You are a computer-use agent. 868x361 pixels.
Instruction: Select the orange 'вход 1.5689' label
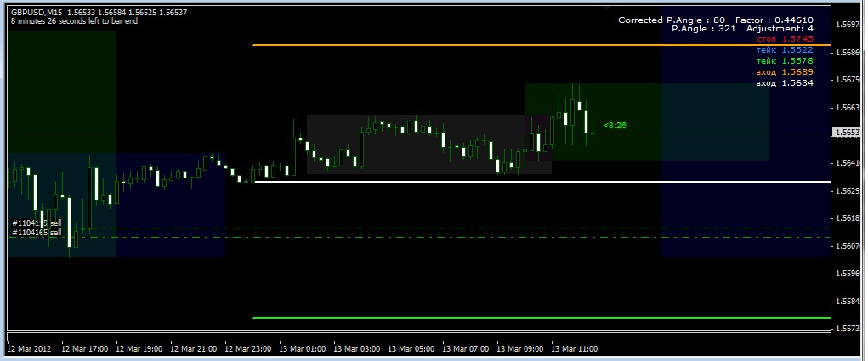(785, 72)
